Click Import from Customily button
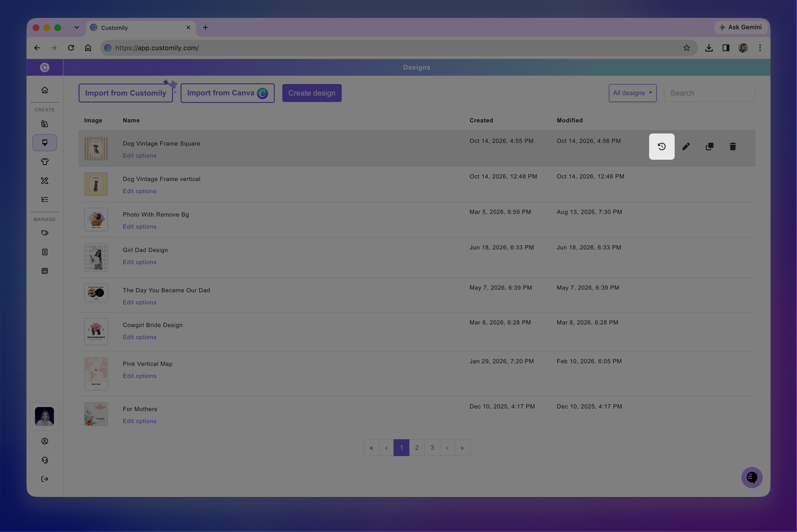The width and height of the screenshot is (797, 532). click(x=126, y=93)
